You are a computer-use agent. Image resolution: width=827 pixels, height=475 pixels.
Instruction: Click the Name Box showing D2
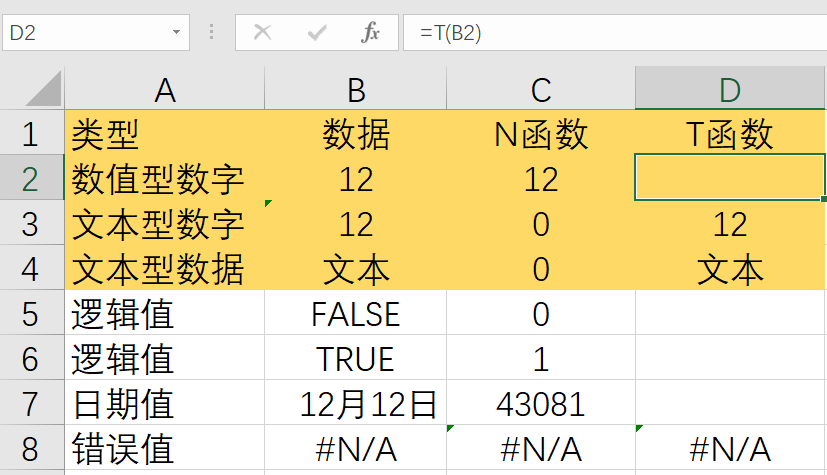point(96,33)
